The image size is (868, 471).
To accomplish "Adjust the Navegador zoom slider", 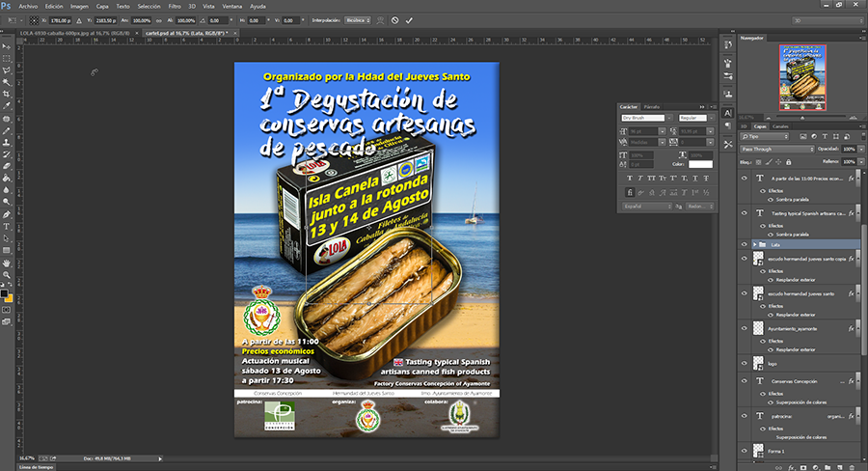I will (802, 118).
